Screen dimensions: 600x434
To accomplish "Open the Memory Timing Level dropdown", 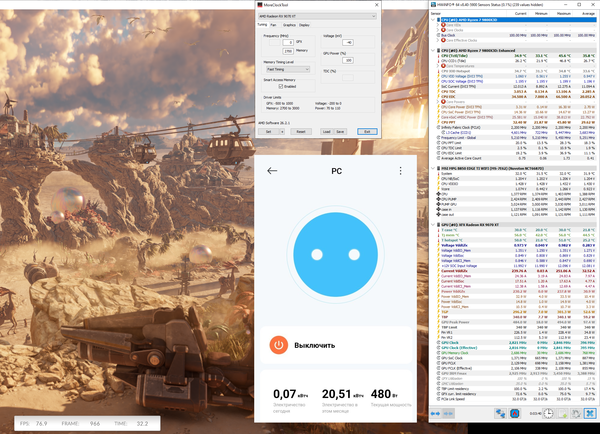I will pyautogui.click(x=288, y=69).
